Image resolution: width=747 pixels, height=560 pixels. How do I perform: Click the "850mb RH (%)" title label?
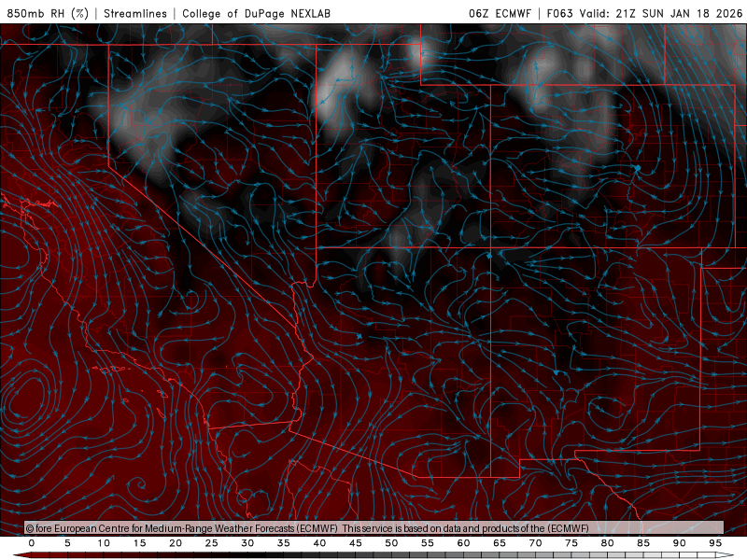[48, 13]
